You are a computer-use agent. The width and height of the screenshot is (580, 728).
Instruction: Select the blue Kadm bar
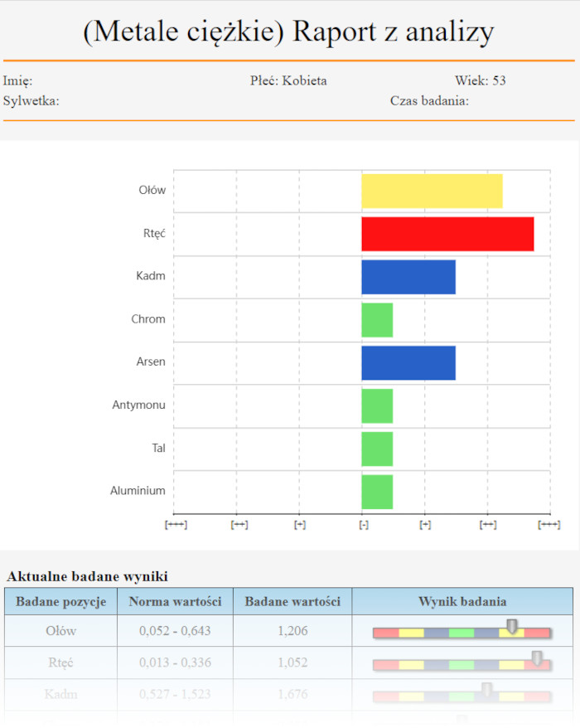pyautogui.click(x=408, y=276)
